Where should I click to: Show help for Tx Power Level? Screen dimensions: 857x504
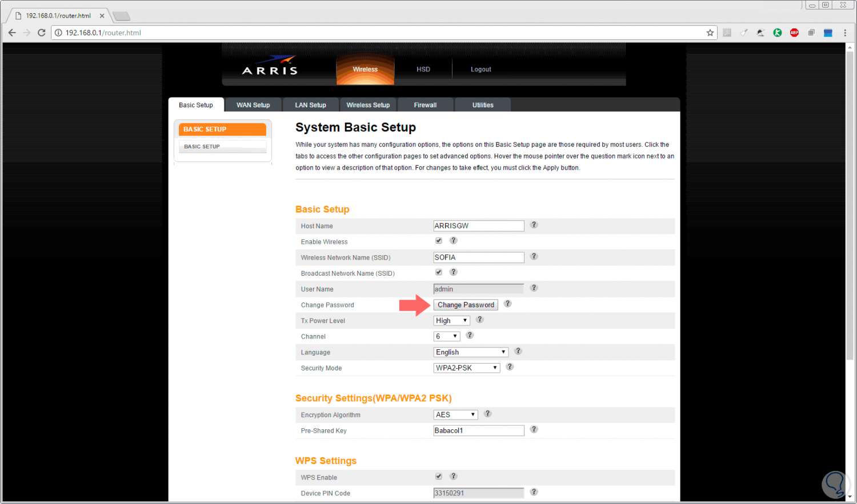480,320
